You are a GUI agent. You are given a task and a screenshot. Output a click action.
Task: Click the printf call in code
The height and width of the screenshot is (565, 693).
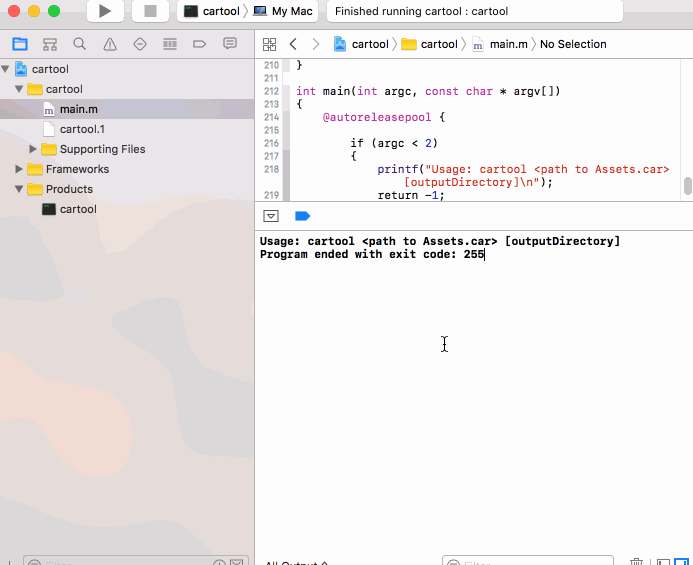pos(398,169)
